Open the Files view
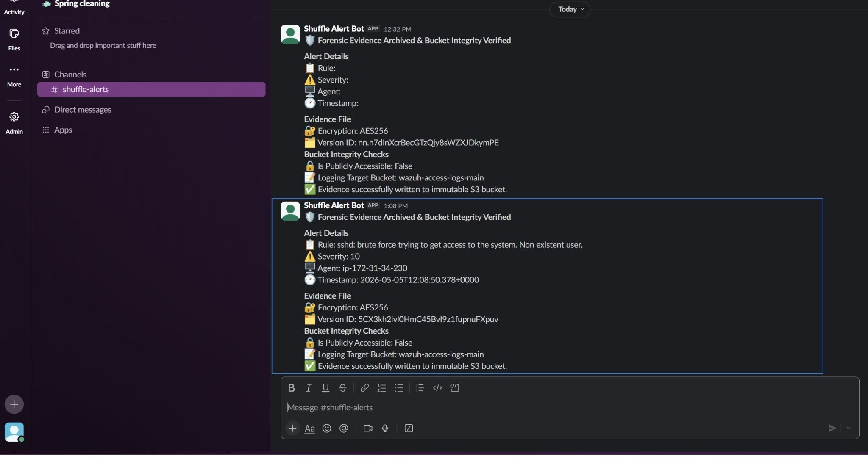Viewport: 868px width, 459px height. (14, 39)
